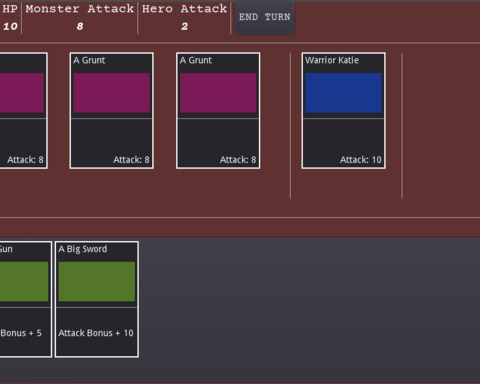Click the Monster Attack label
Screen dimensions: 480x384
point(80,9)
